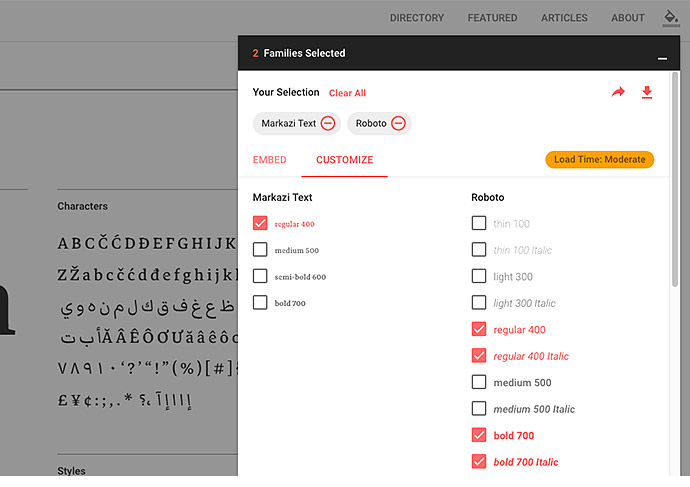
Task: Enable Roboto thin 100 Italic
Action: point(479,249)
